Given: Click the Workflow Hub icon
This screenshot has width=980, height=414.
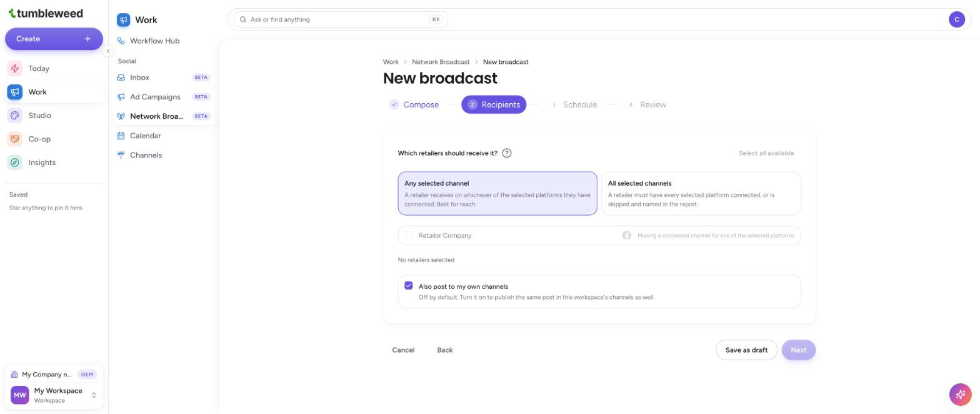Looking at the screenshot, I should (121, 41).
